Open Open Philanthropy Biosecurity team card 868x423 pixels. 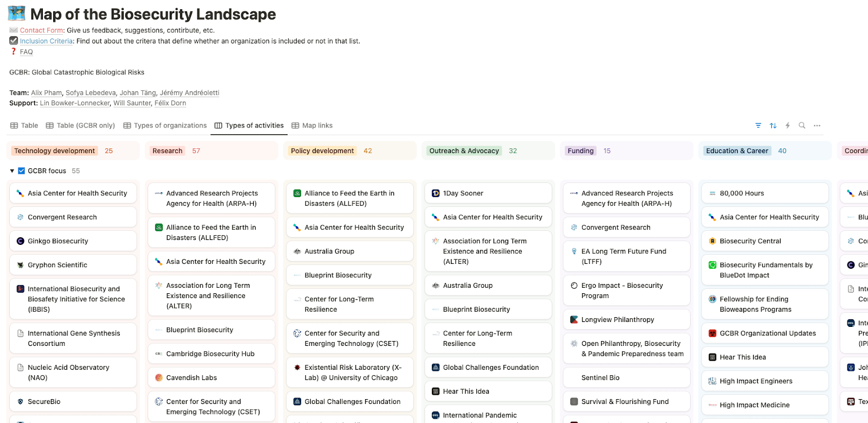tap(627, 349)
